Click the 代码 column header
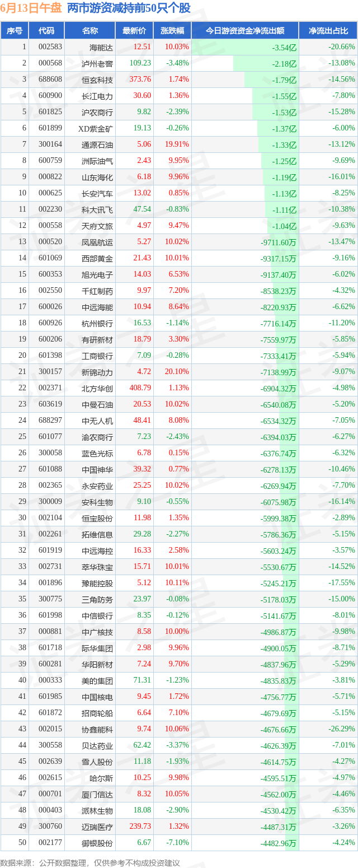The image size is (358, 868). (x=47, y=31)
